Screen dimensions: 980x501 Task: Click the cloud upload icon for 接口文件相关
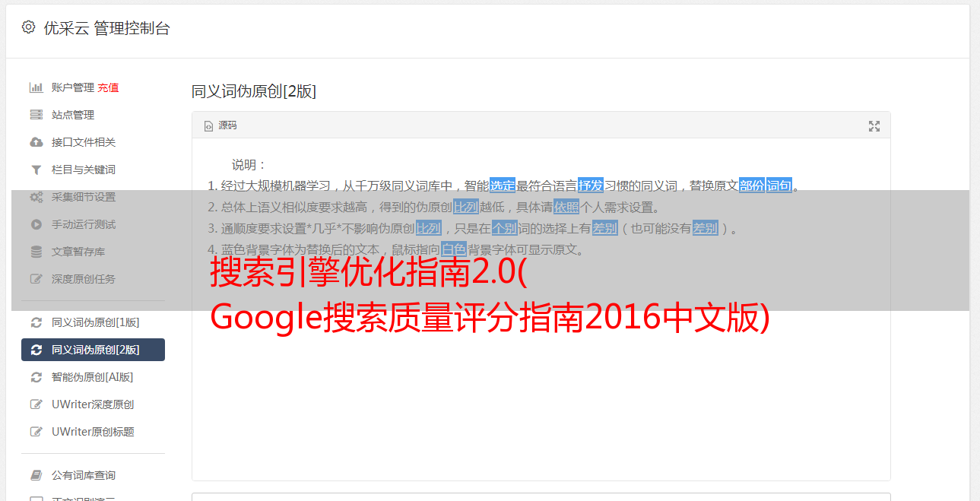pyautogui.click(x=36, y=142)
